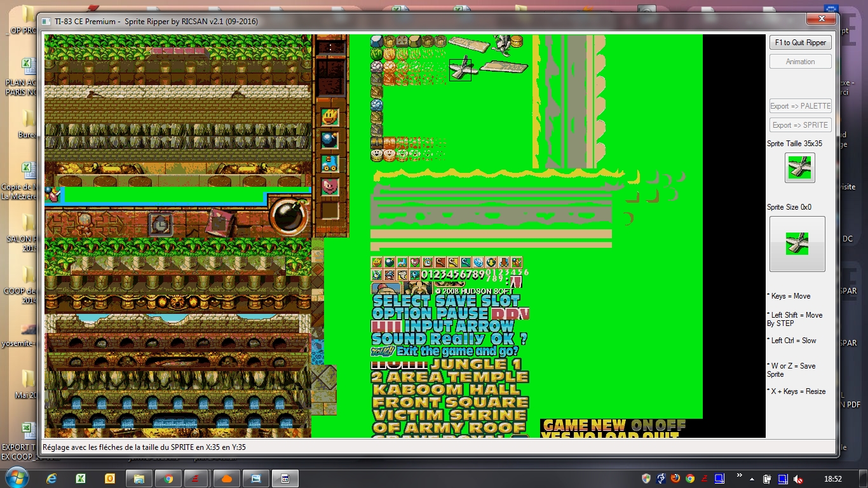Click the red-background wand icon
Screen dimensions: 868x488
[440, 262]
